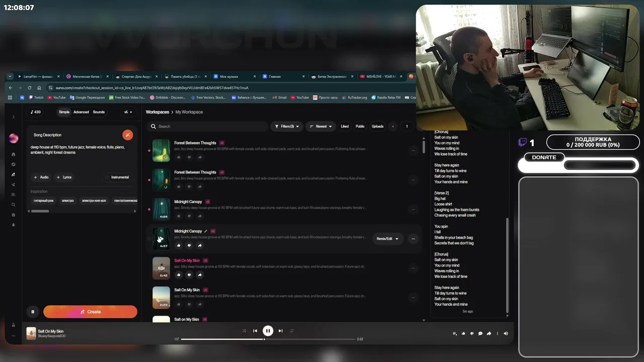Skip to next track in player
Image resolution: width=644 pixels, height=362 pixels.
280,331
